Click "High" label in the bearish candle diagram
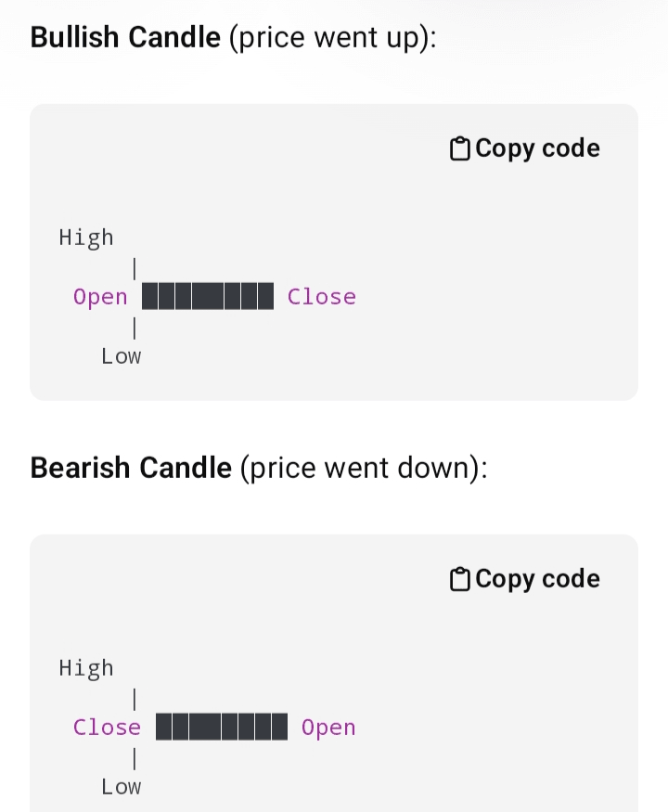668x812 pixels. point(86,668)
